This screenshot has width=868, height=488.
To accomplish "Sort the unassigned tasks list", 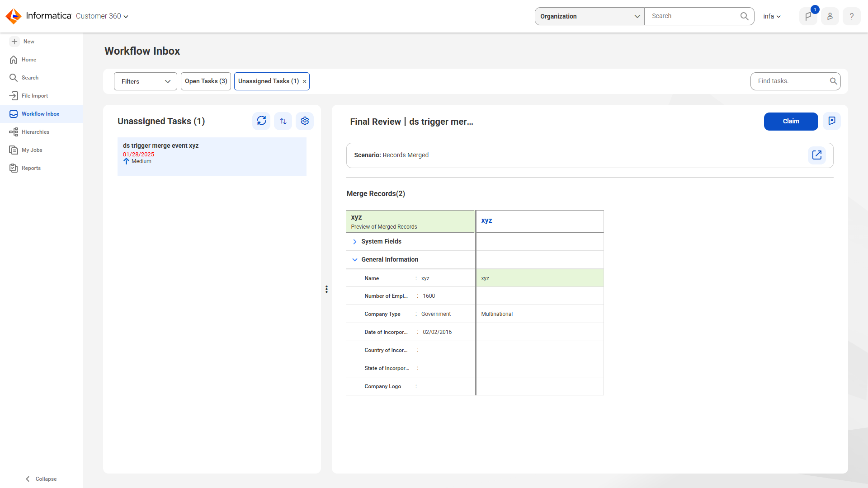I will click(x=283, y=121).
